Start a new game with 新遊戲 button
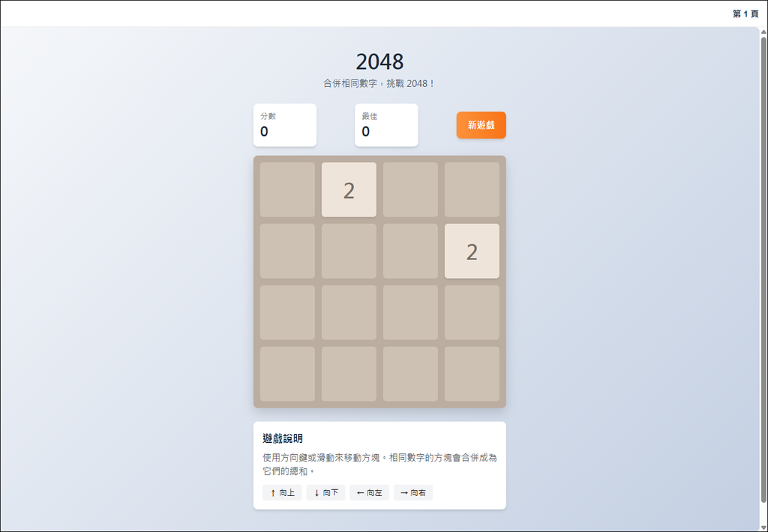This screenshot has height=532, width=768. (x=481, y=125)
